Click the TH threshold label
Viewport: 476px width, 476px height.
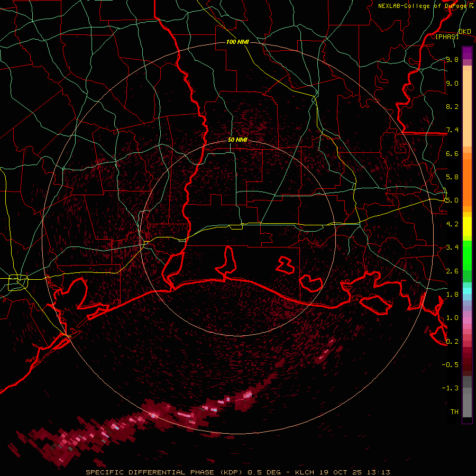coord(454,412)
